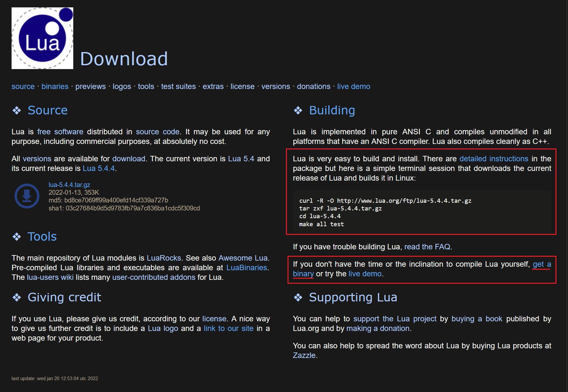This screenshot has width=568, height=392.
Task: Click the md5 checksum line
Action: tap(108, 200)
